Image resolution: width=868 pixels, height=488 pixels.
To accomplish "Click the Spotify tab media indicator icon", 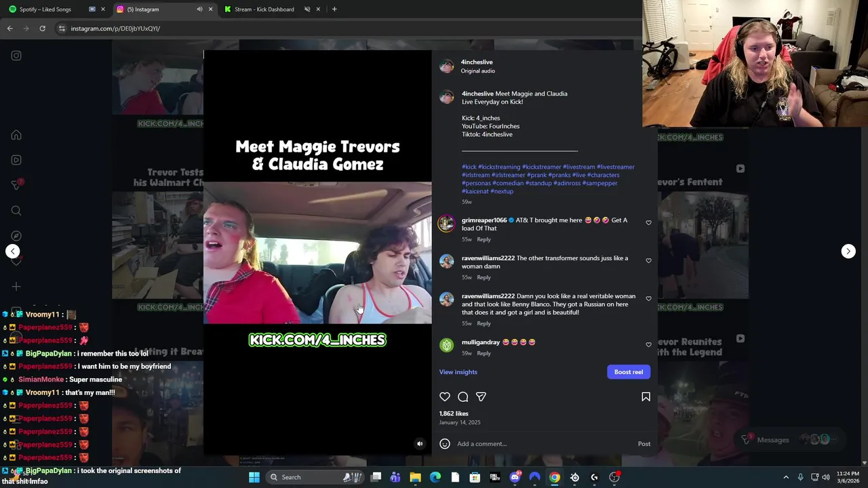I will (92, 9).
